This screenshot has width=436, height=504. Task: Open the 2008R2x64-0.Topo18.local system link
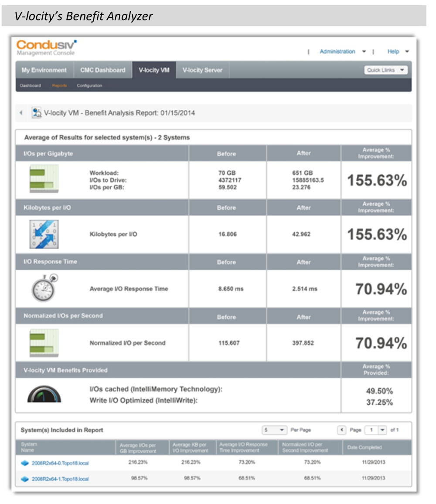point(60,463)
